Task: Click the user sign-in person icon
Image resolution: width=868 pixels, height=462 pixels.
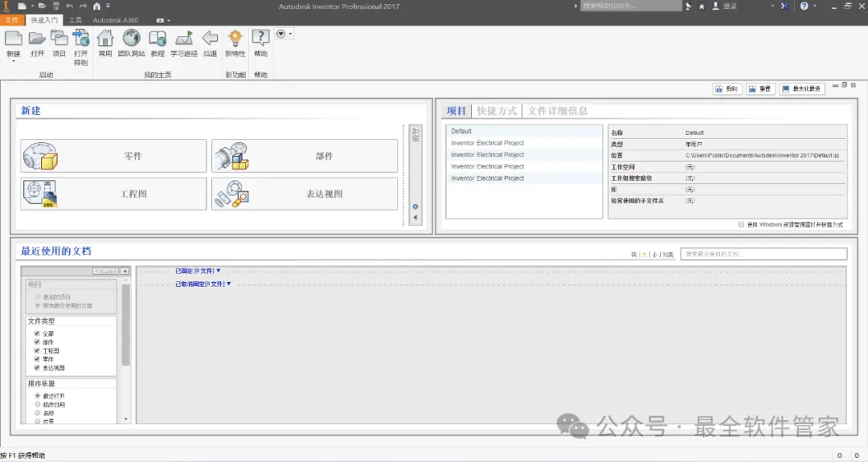Action: [715, 6]
